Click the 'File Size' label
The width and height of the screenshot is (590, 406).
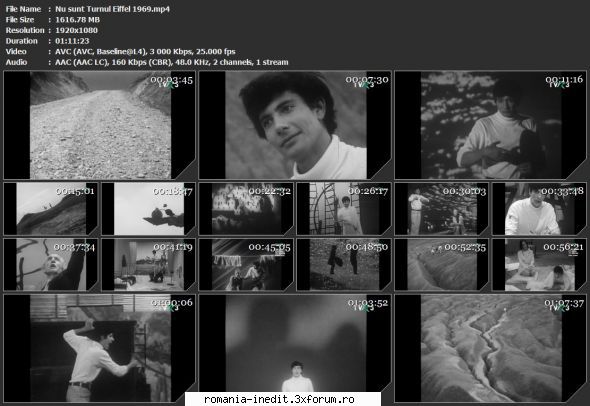pos(20,20)
